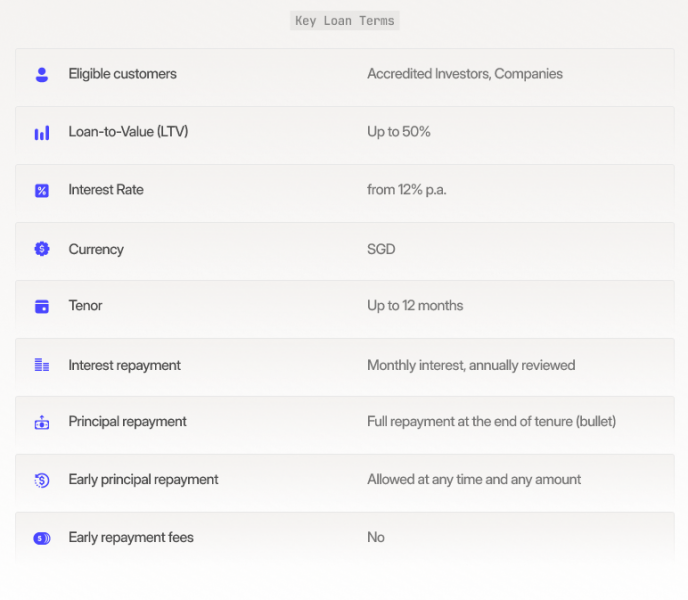Click 'Allowed at any time and any amount'

coord(473,480)
